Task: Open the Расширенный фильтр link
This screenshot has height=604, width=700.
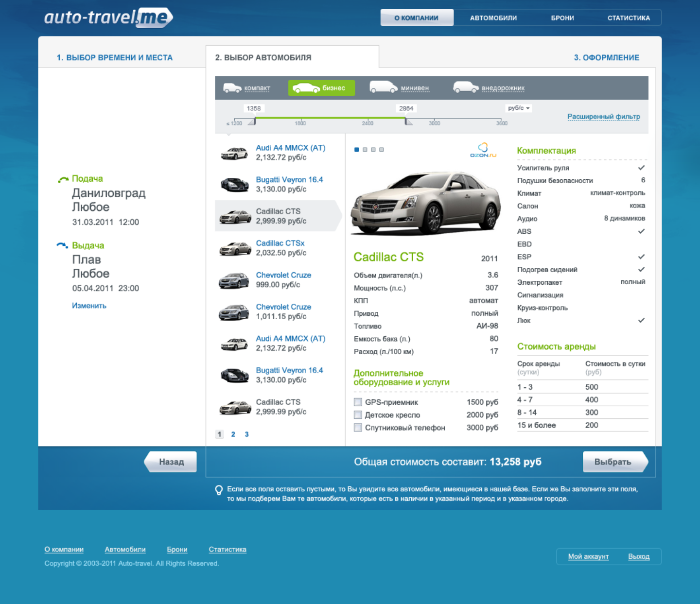Action: coord(603,116)
